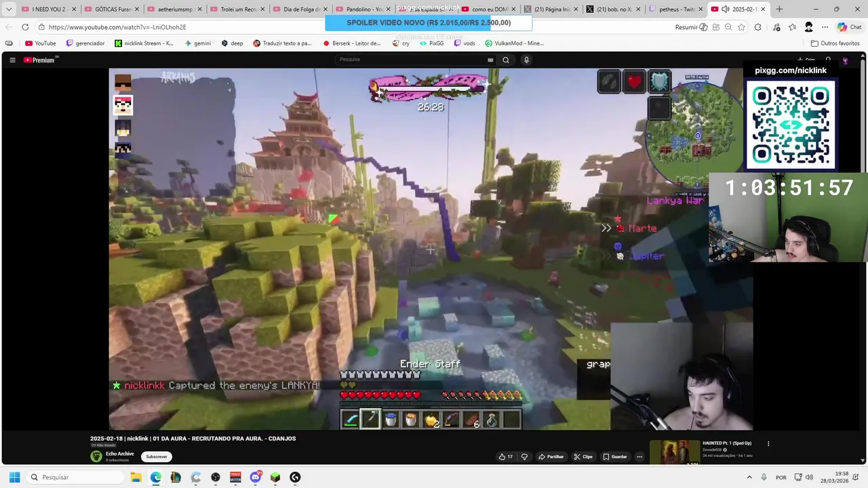Switch to Dia de Folga tab
The width and height of the screenshot is (868, 488).
(x=300, y=9)
